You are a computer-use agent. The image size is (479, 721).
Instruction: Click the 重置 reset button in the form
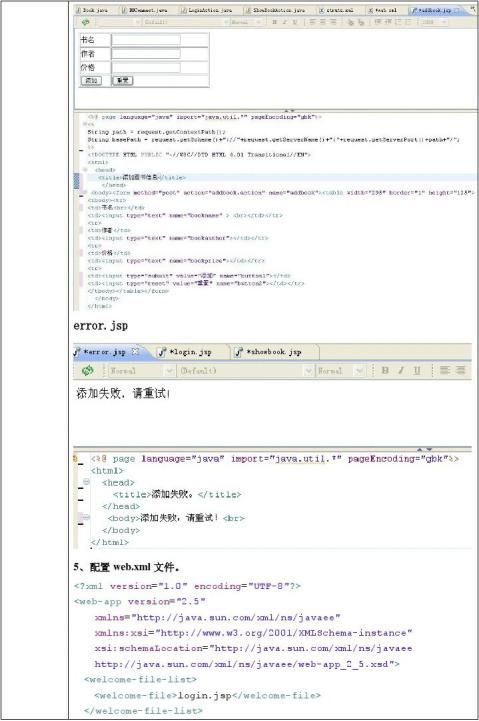click(123, 80)
